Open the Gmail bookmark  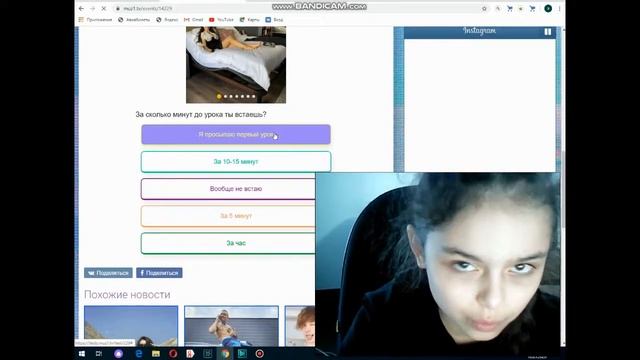(x=193, y=20)
